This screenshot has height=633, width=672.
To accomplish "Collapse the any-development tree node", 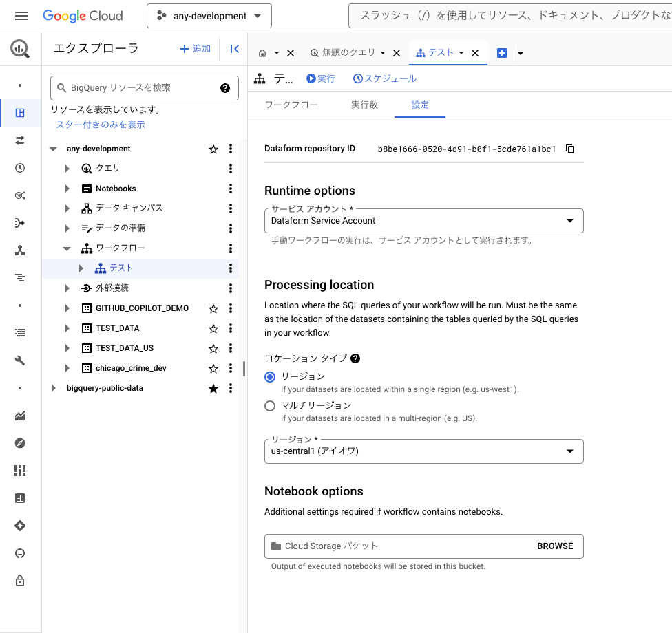I will pyautogui.click(x=53, y=149).
